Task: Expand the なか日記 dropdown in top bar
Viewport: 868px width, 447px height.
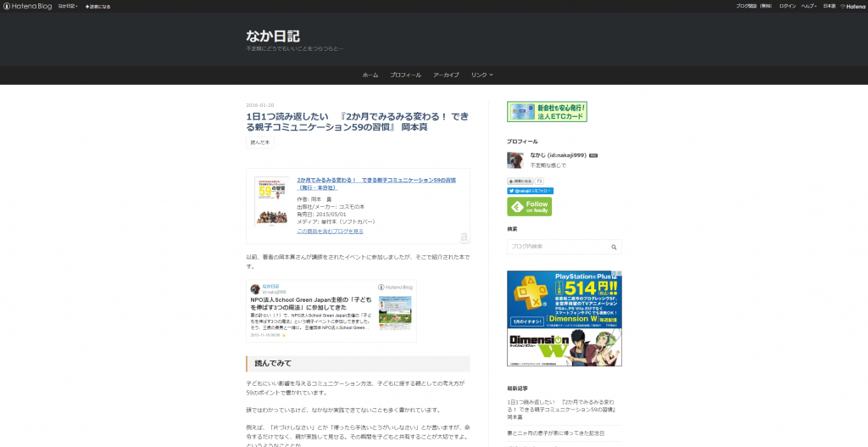Action: coord(68,6)
